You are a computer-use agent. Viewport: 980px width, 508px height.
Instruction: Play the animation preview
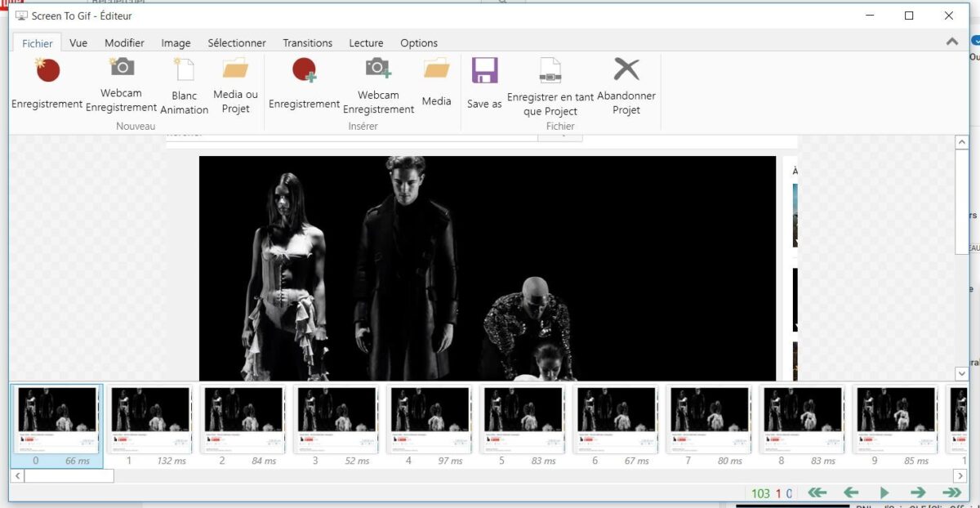pos(884,492)
